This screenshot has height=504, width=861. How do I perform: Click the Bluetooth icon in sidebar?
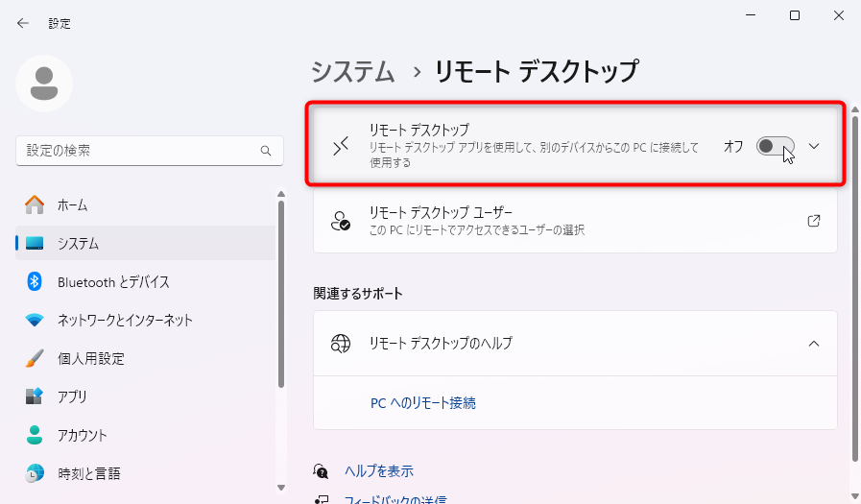pos(35,281)
